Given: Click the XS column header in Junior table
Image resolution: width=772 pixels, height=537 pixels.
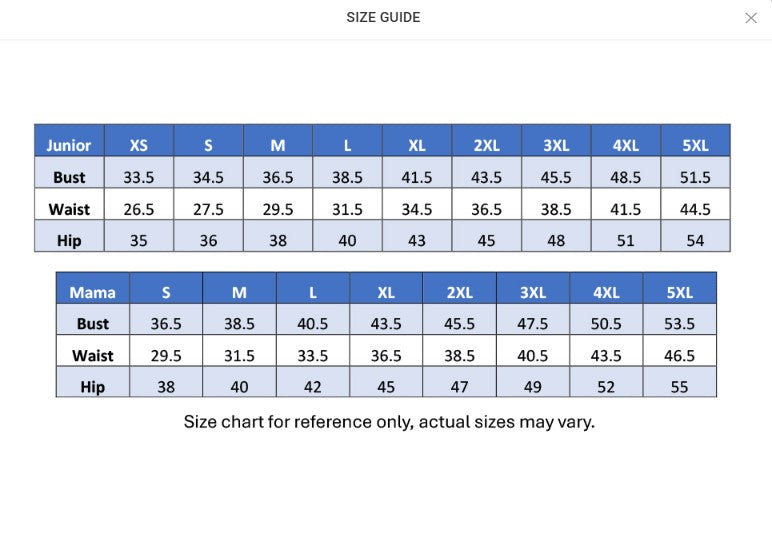Looking at the screenshot, I should tap(139, 145).
